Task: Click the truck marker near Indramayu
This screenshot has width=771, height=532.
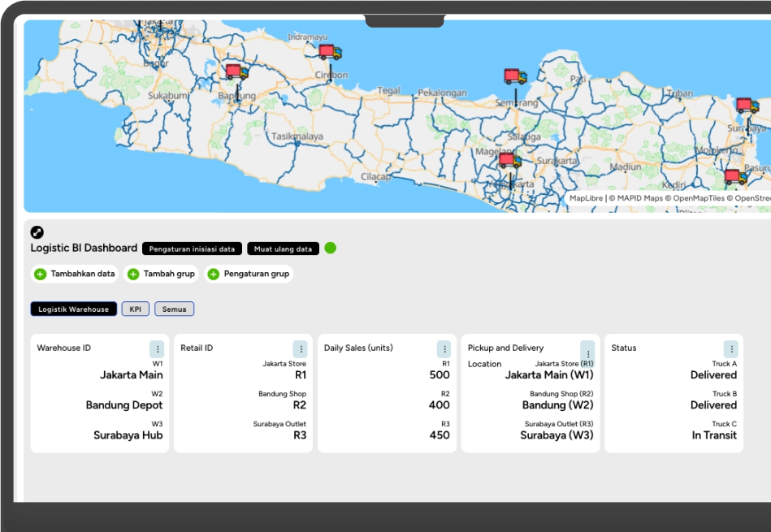Action: 329,52
